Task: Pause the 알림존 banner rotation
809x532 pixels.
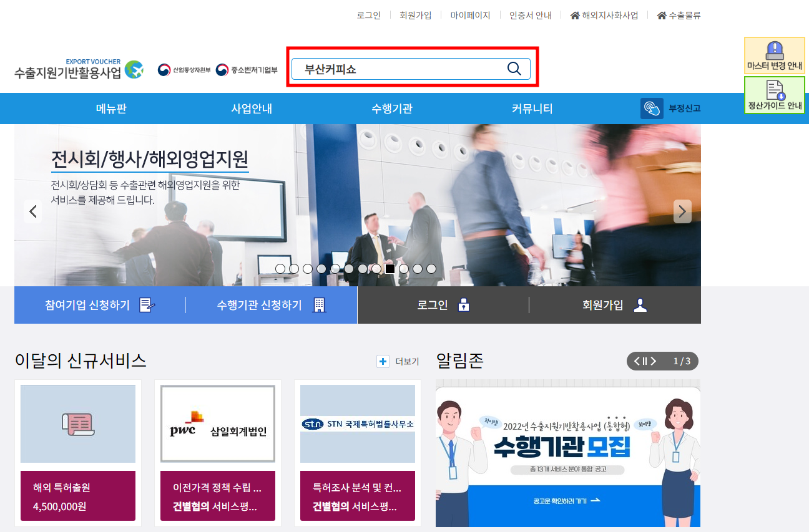Action: coord(645,361)
